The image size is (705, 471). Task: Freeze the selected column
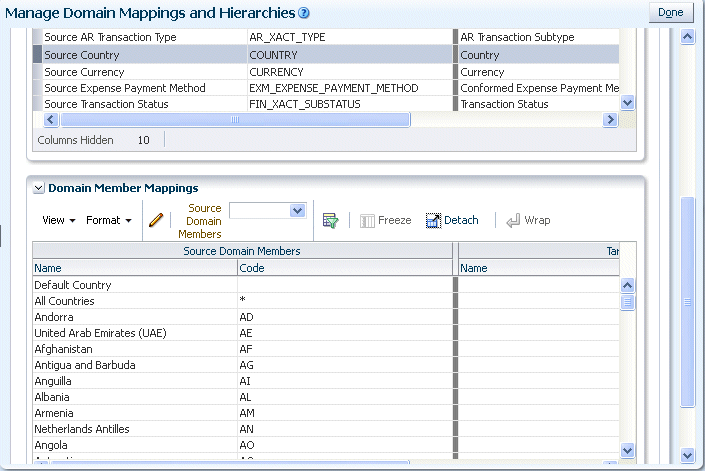pos(386,220)
